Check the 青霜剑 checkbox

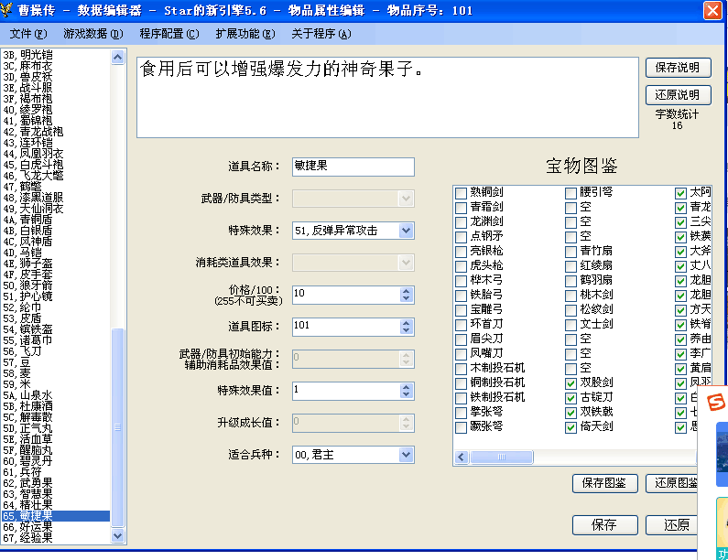[x=461, y=208]
